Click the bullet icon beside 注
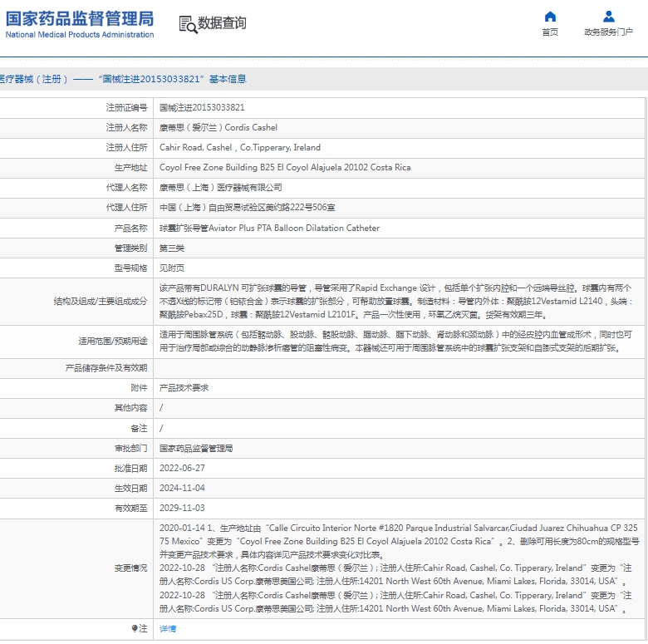The image size is (648, 644). click(135, 629)
